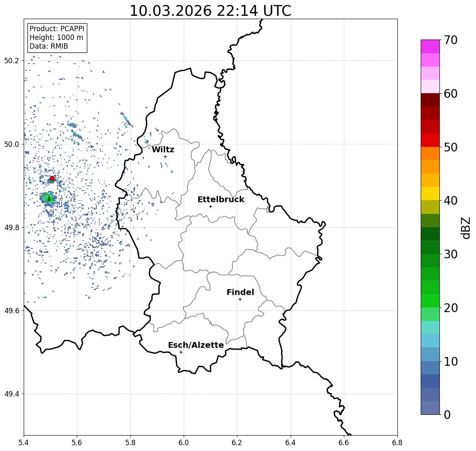Click the dark maroon colorbar band just below 60 dBZ
Screen dimensions: 476x451
click(x=430, y=100)
